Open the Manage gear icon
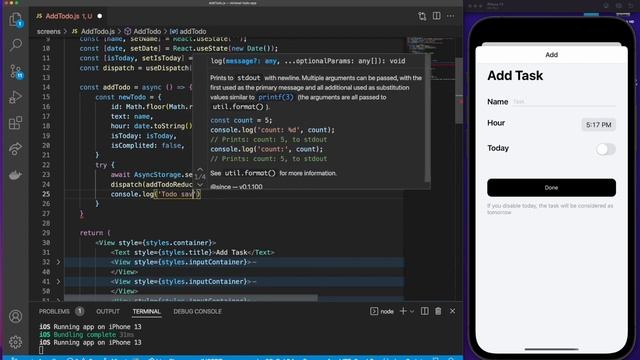 point(16,342)
